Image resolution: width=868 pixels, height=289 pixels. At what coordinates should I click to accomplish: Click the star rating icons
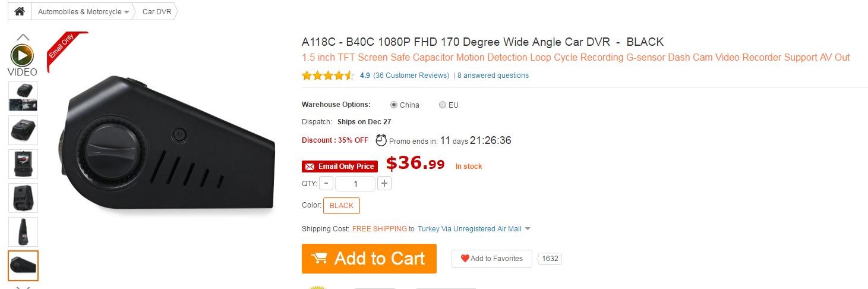(328, 76)
